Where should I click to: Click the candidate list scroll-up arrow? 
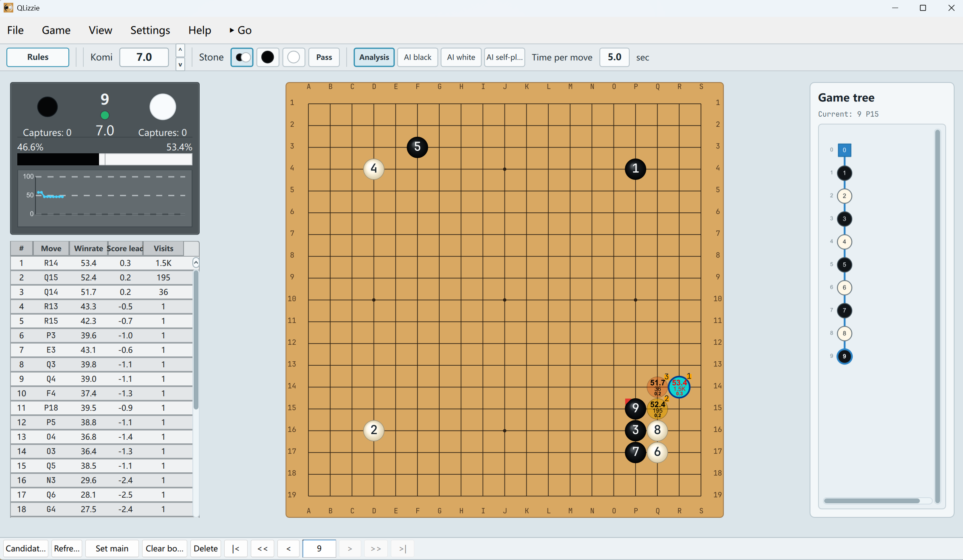[196, 263]
